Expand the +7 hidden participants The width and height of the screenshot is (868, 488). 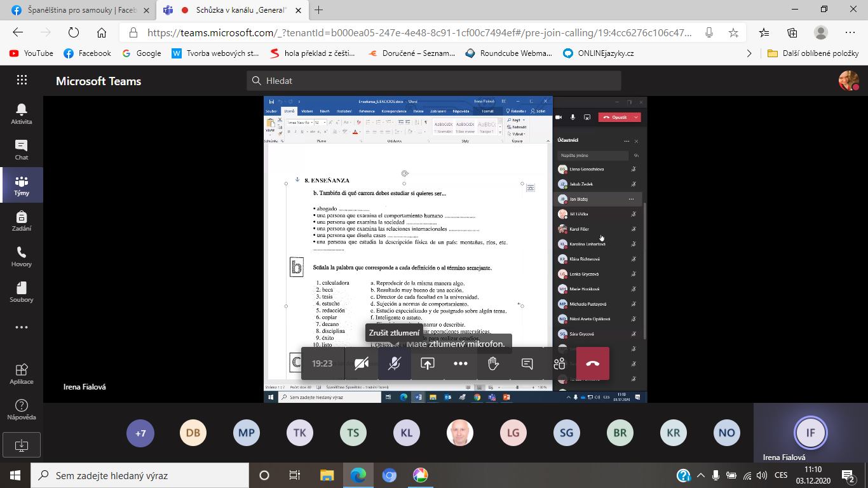tap(140, 433)
